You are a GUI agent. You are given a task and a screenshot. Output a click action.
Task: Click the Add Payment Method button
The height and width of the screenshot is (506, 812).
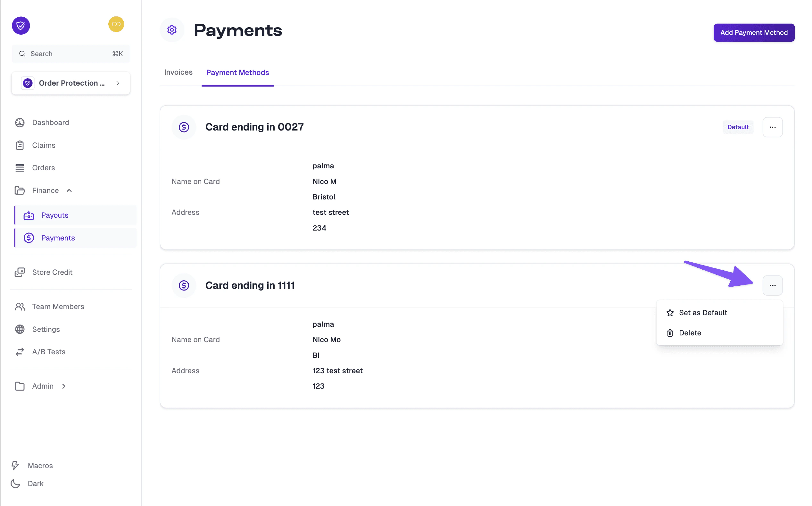coord(754,32)
